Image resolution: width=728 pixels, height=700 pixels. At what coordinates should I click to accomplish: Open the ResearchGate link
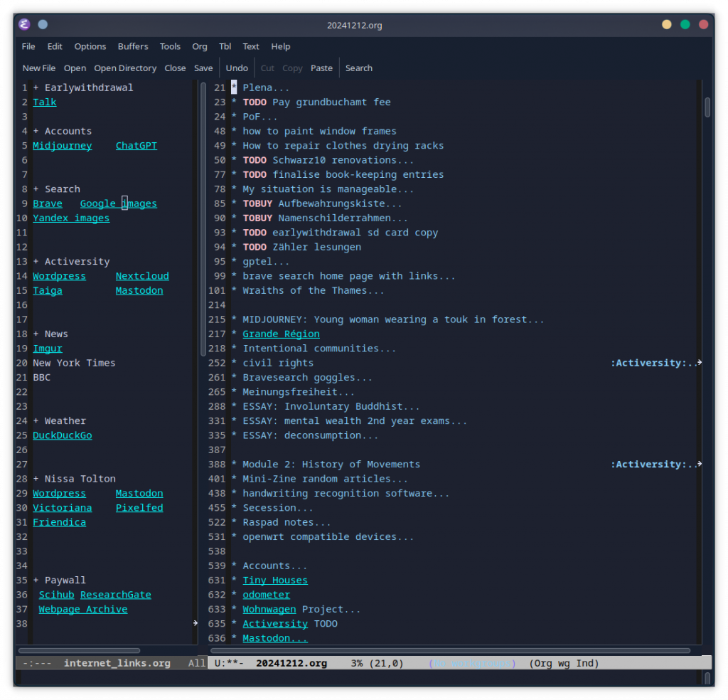click(x=116, y=595)
